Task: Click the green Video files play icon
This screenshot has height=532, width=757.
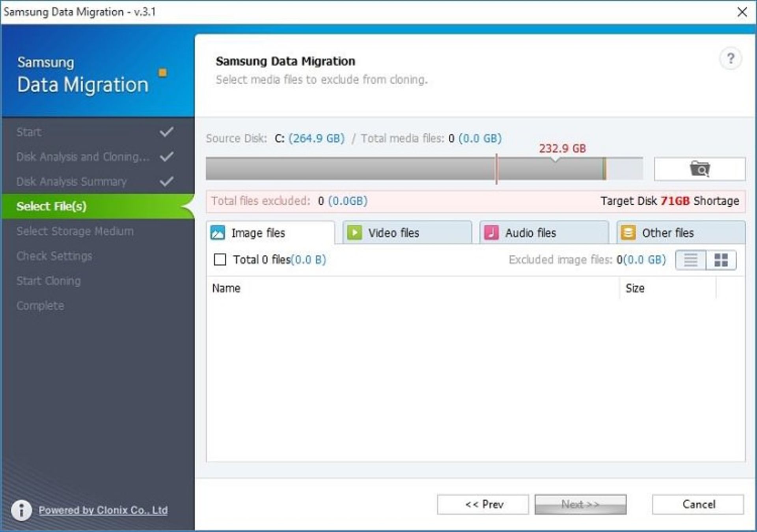Action: point(354,233)
